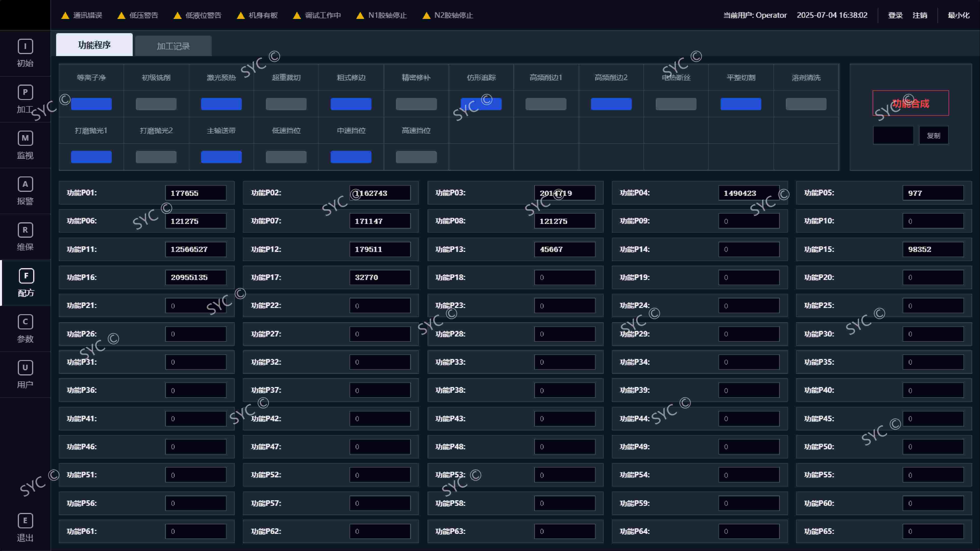Select the 报警 alarm icon
The image size is (980, 551).
click(x=25, y=184)
